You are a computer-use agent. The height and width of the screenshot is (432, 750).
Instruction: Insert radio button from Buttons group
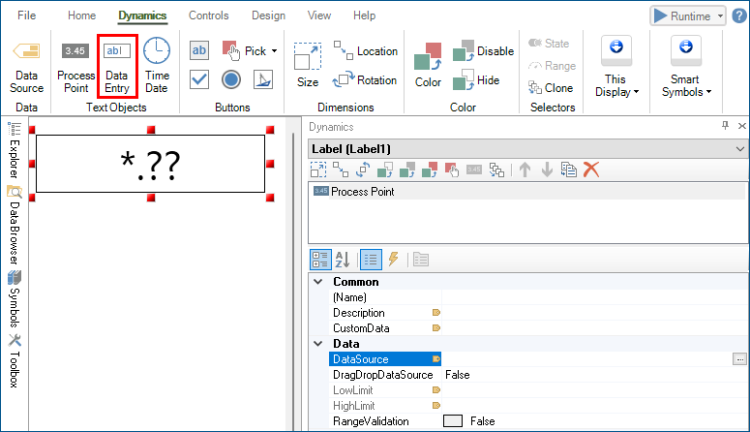(231, 80)
